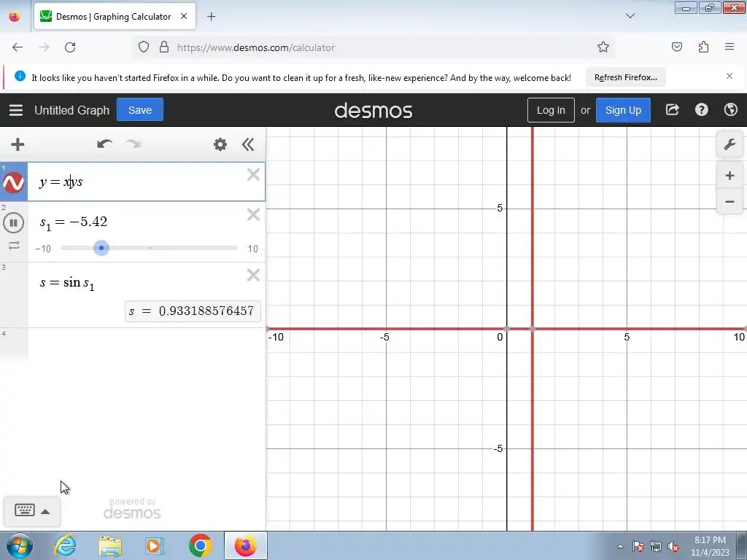Undo the last expression edit
The image size is (747, 560).
pyautogui.click(x=104, y=144)
